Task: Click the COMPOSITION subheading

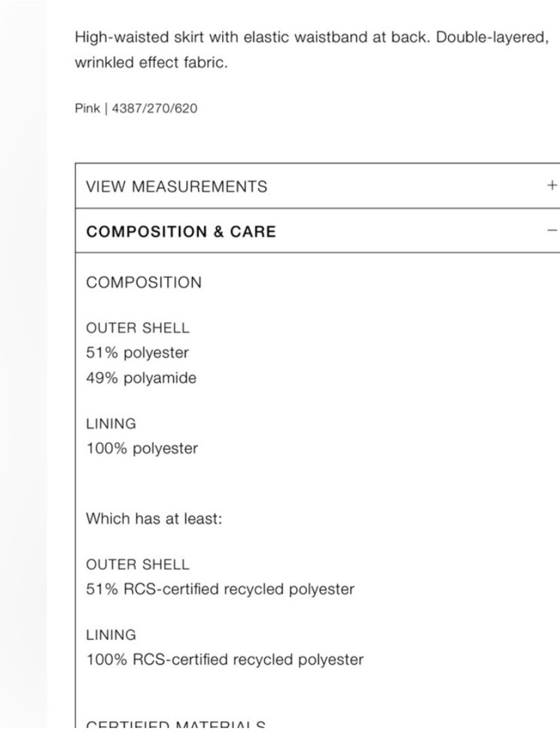Action: coord(144,282)
